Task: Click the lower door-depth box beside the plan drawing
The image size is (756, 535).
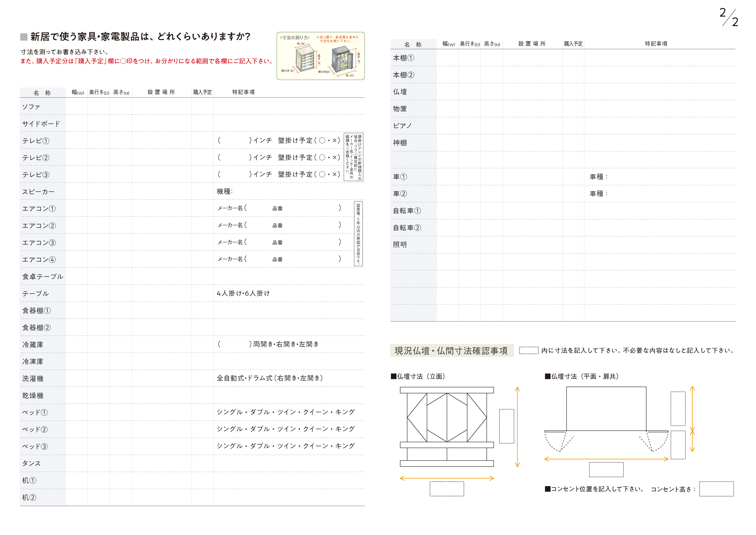Action: (x=678, y=445)
